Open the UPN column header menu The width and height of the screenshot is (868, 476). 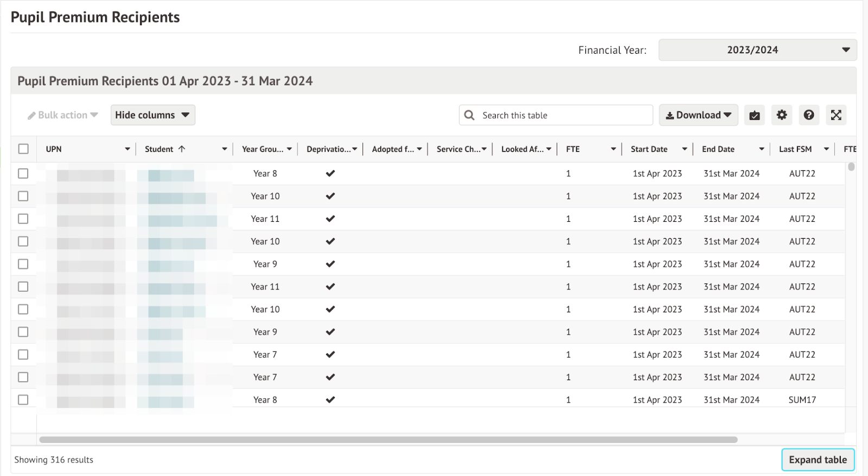pyautogui.click(x=127, y=149)
